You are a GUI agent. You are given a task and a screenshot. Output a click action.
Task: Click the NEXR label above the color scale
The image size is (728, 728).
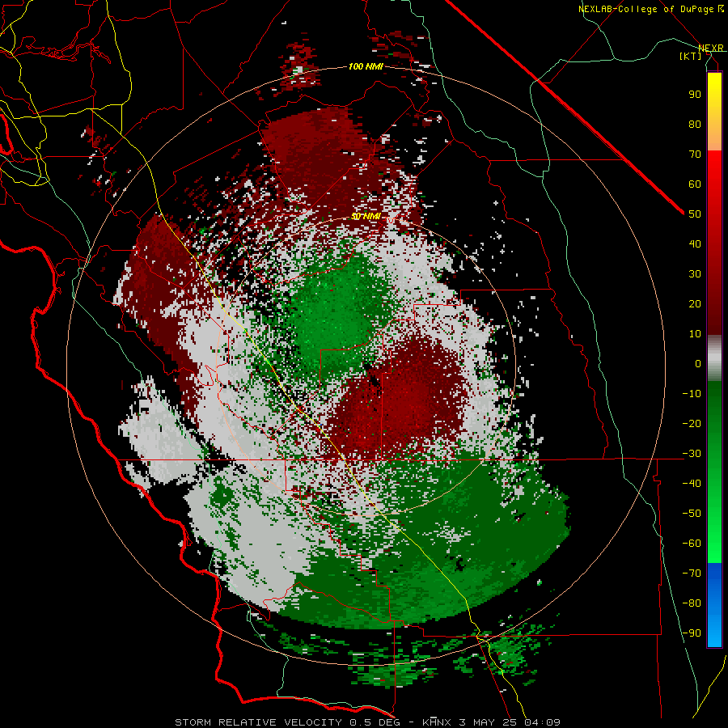click(x=711, y=48)
